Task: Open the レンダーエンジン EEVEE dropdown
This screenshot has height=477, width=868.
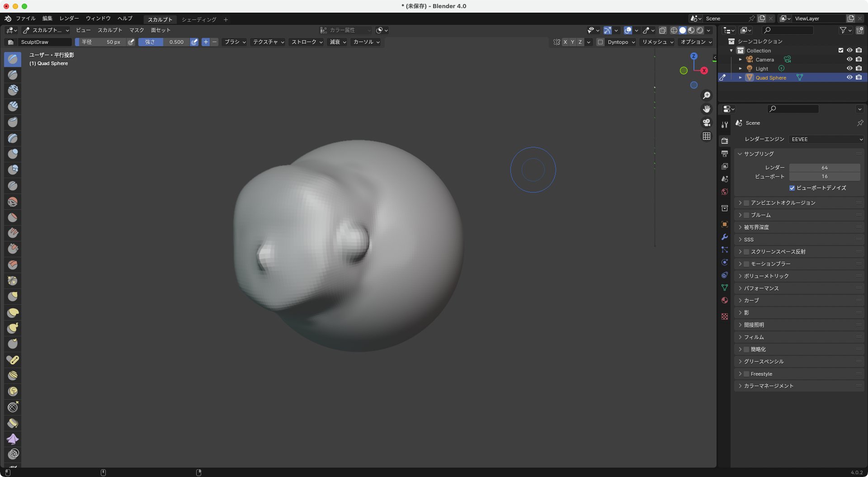Action: [x=826, y=139]
